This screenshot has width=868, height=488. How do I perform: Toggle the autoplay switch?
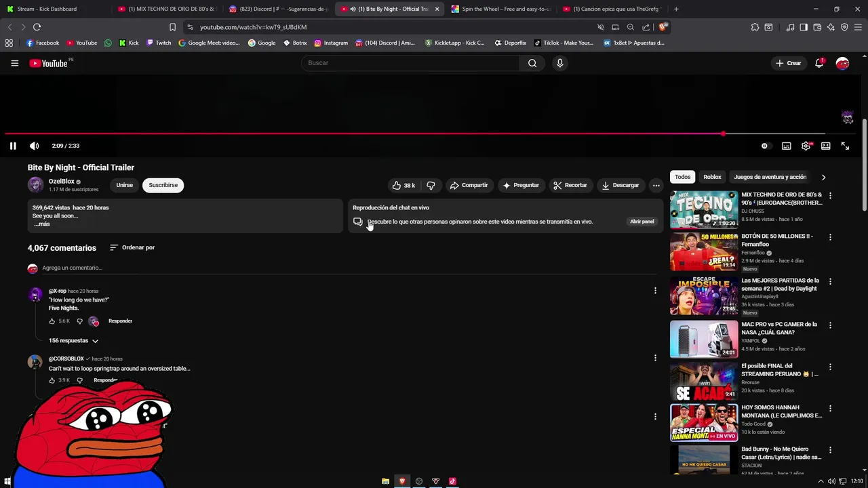[x=764, y=146]
